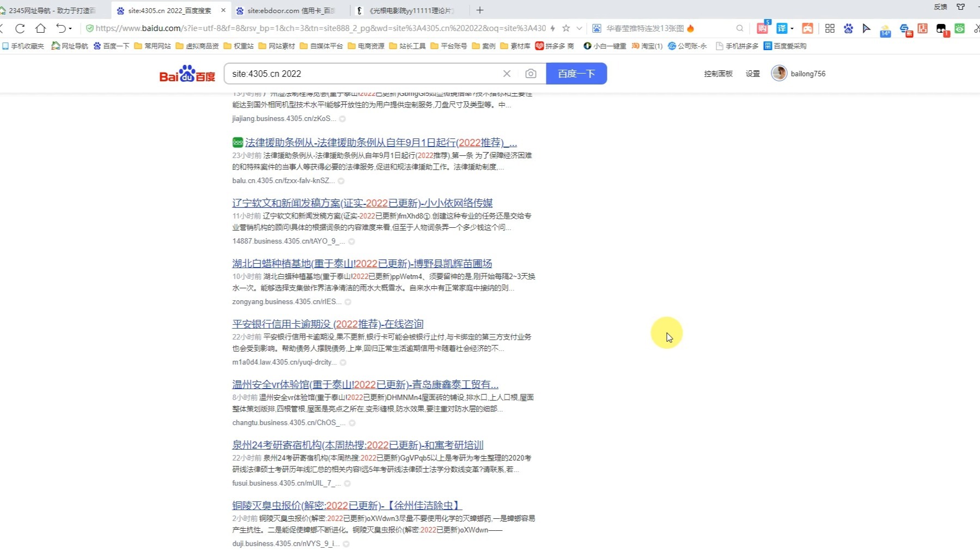Image resolution: width=980 pixels, height=551 pixels.
Task: Open result 平安银行信用卡逾期没 link
Action: tap(328, 324)
